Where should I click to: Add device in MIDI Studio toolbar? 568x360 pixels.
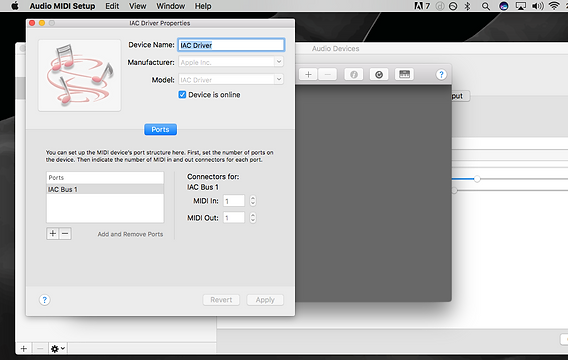pos(308,75)
